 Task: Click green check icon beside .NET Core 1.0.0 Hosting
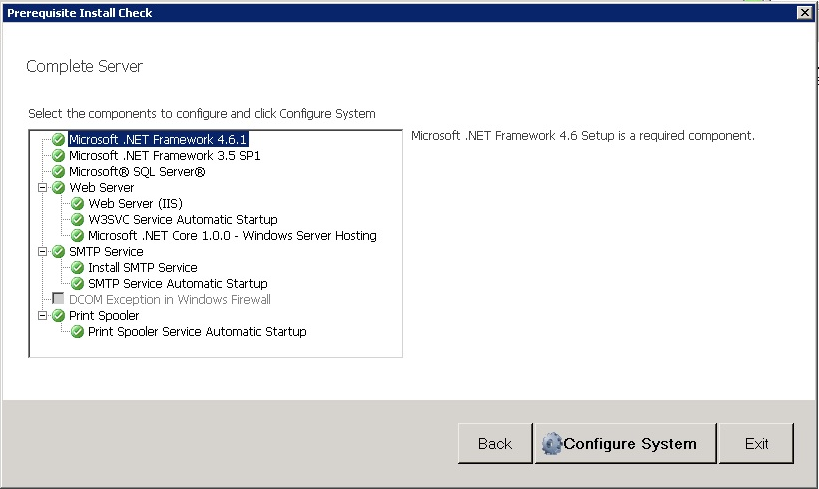[77, 236]
